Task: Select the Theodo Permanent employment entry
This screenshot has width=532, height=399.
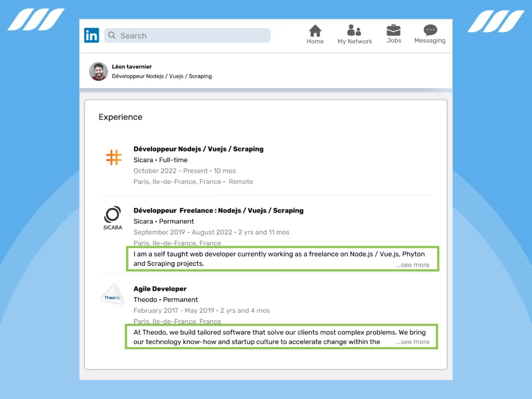Action: click(166, 300)
